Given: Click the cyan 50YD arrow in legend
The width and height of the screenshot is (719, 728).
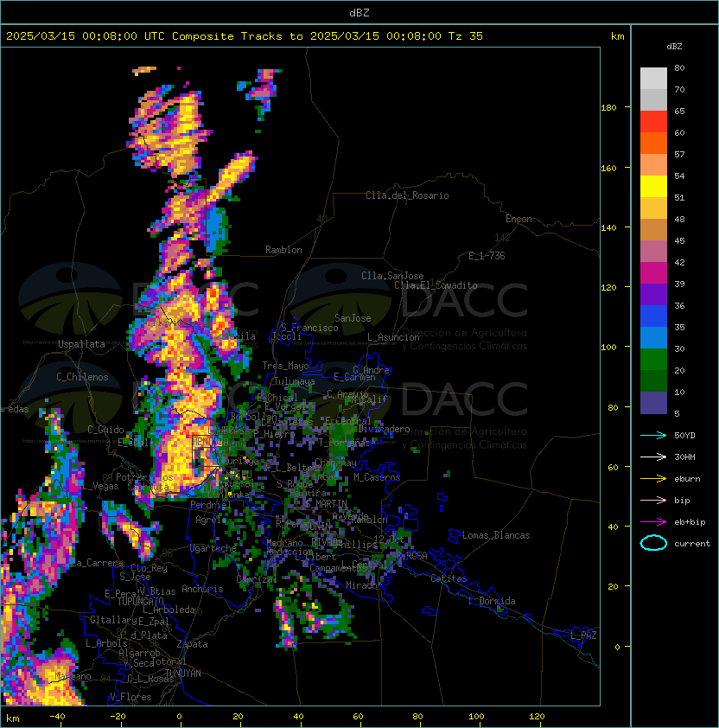Looking at the screenshot, I should click(653, 435).
